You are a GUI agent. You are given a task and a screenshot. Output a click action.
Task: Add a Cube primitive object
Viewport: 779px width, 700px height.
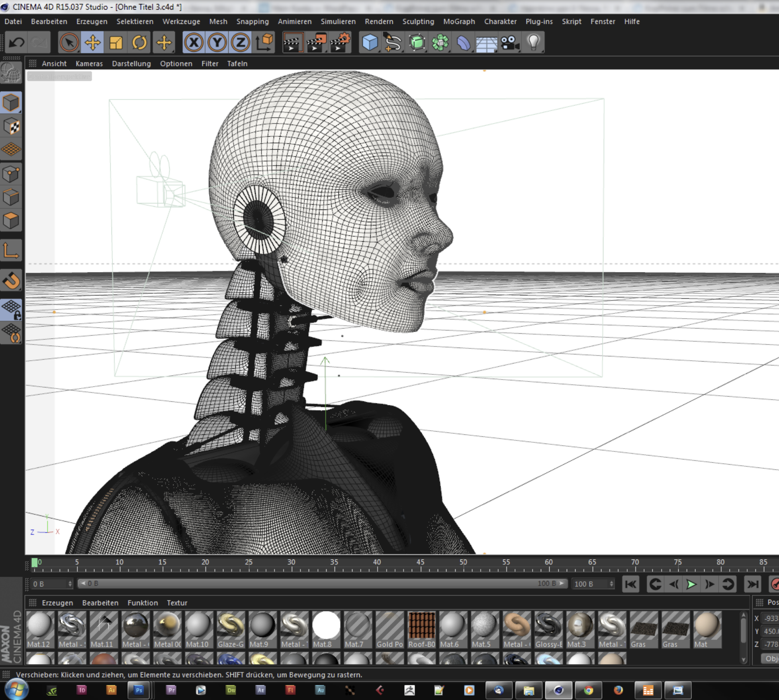click(370, 43)
